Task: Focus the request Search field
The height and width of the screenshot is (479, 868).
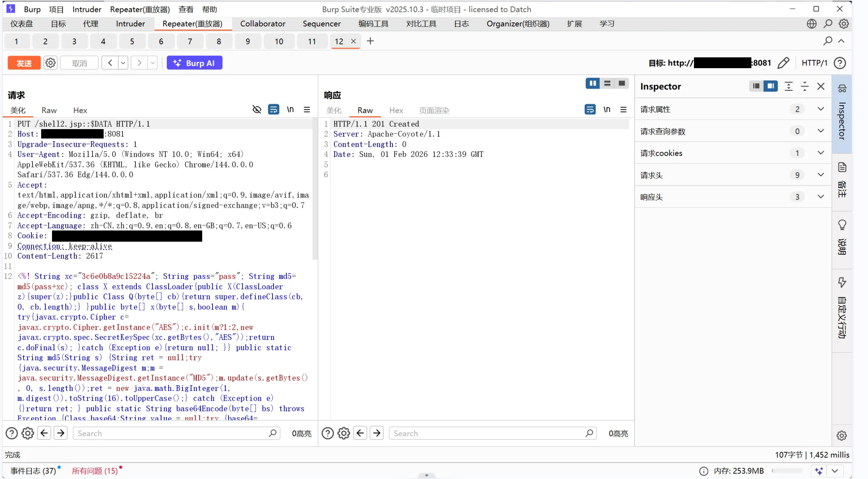Action: point(177,433)
